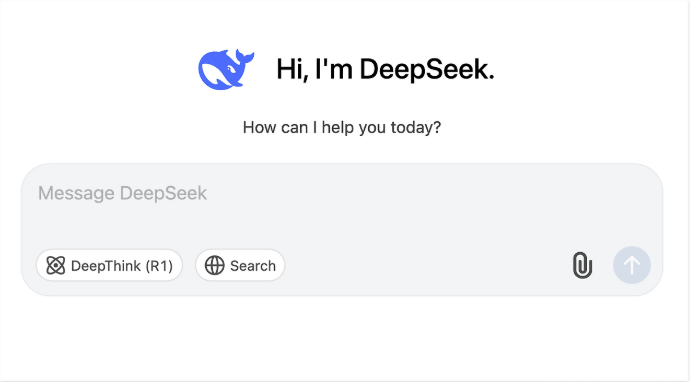Screen dimensions: 691x382
Task: Click the white arrow inside the send circle
Action: [x=632, y=265]
